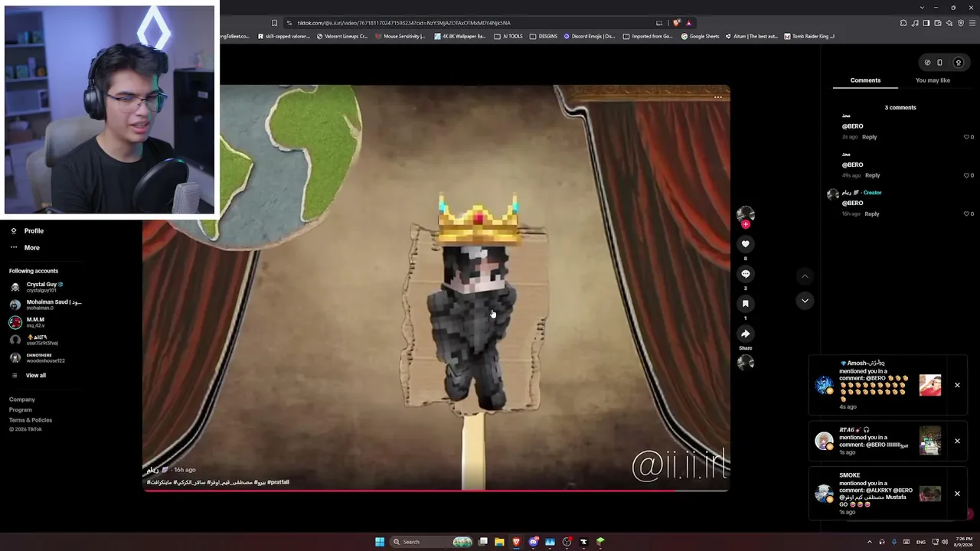Follow the creator with the red plus badge

[x=745, y=224]
